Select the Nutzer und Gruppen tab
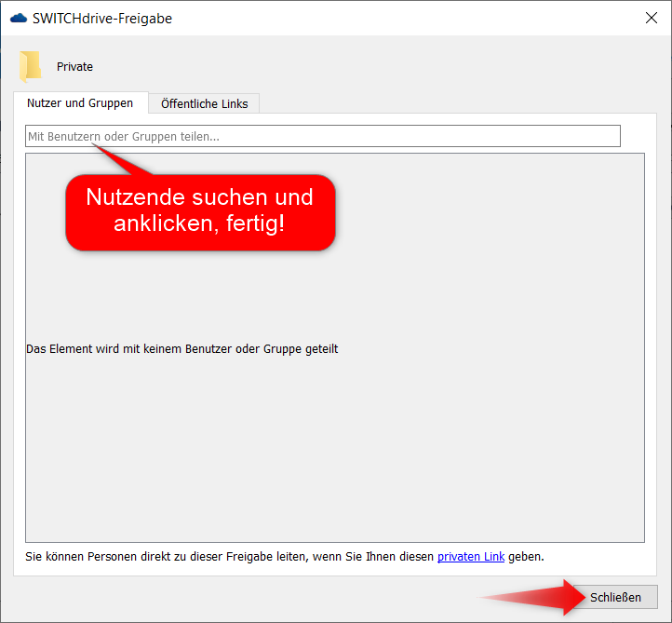 pos(80,103)
